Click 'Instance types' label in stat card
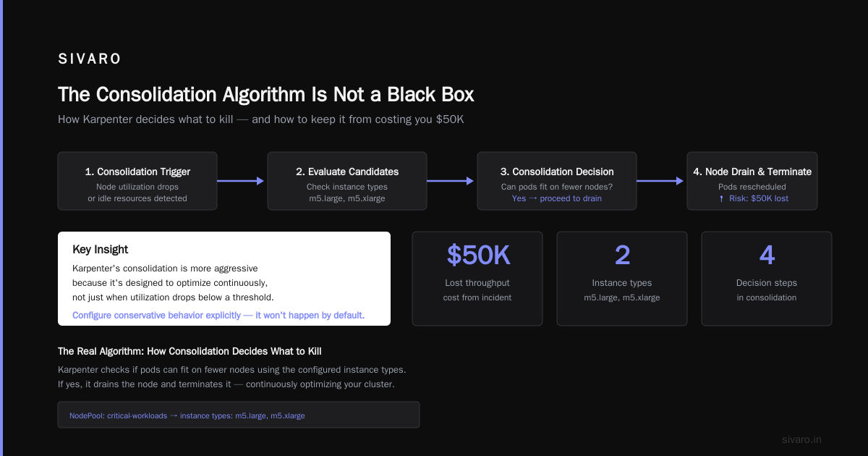868x456 pixels. (x=622, y=283)
